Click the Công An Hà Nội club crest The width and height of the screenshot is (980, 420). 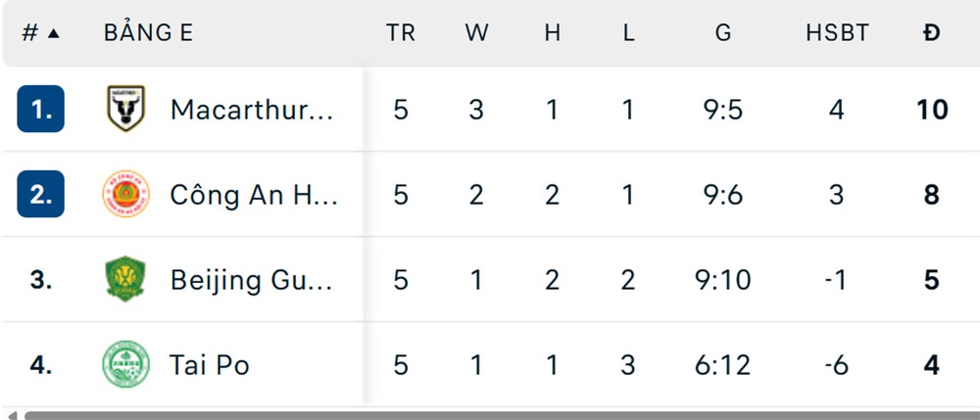pos(125,194)
